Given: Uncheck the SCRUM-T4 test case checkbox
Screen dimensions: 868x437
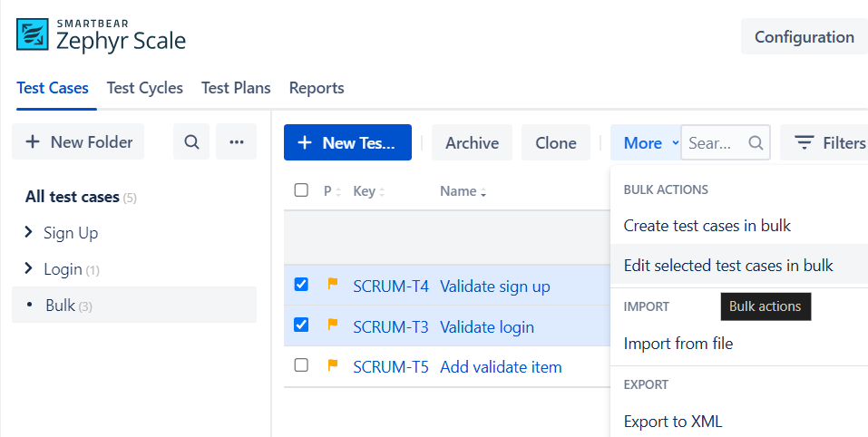Looking at the screenshot, I should click(x=301, y=285).
